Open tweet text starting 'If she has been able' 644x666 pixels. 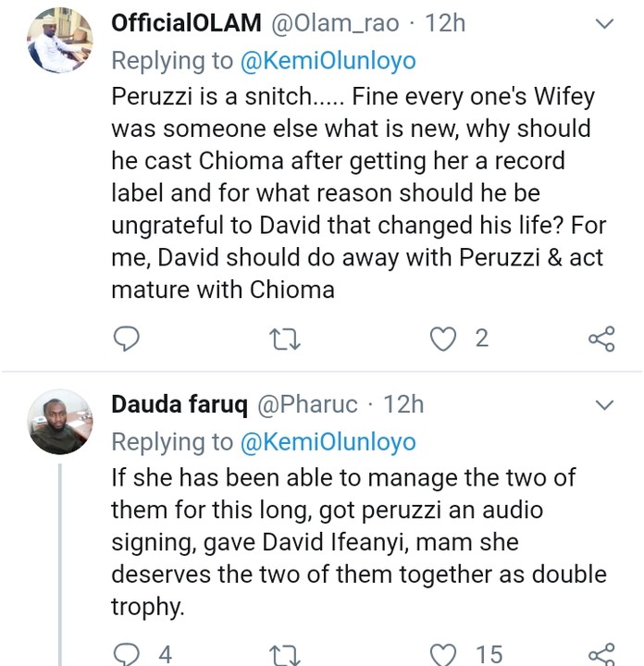click(x=359, y=542)
